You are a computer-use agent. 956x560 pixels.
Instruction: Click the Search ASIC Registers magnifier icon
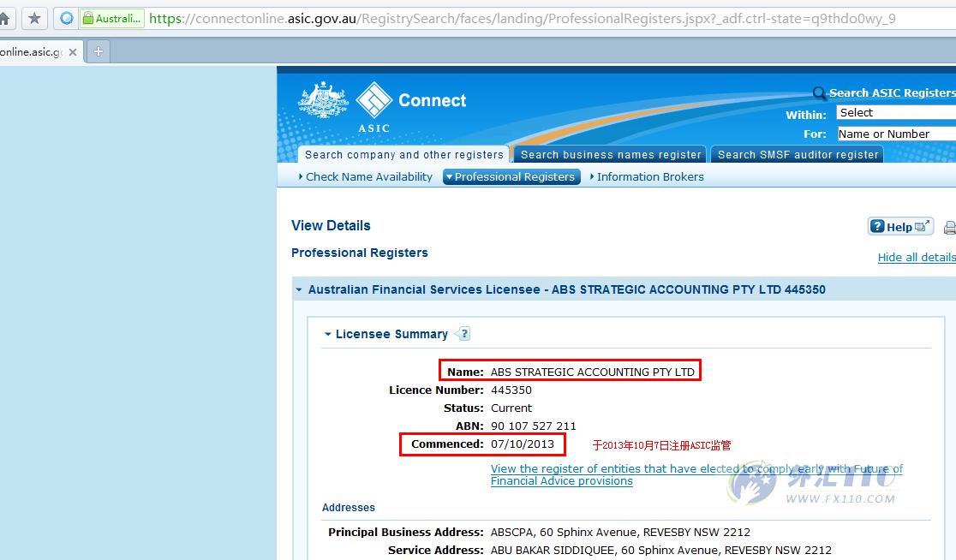tap(820, 93)
